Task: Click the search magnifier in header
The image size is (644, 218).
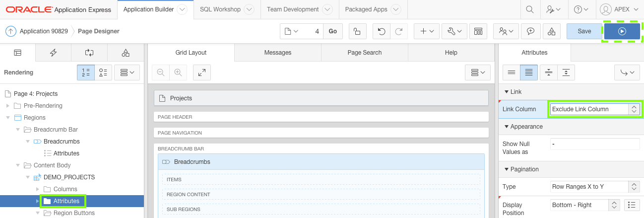Action: [530, 9]
